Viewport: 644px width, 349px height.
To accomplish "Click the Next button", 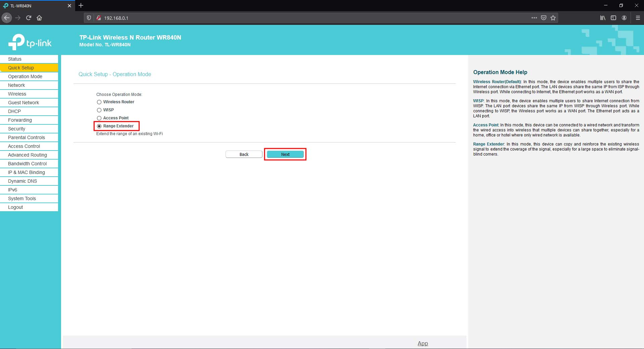I will (285, 154).
